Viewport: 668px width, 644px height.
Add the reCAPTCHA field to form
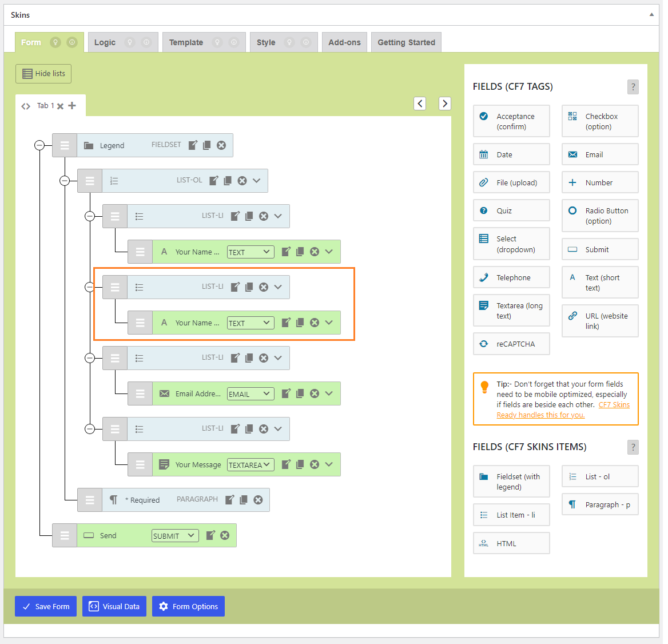point(511,344)
